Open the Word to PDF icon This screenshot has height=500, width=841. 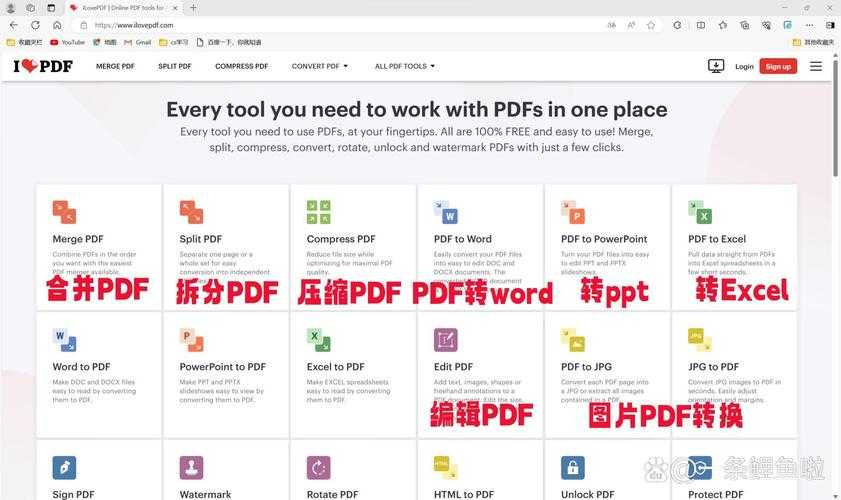64,340
